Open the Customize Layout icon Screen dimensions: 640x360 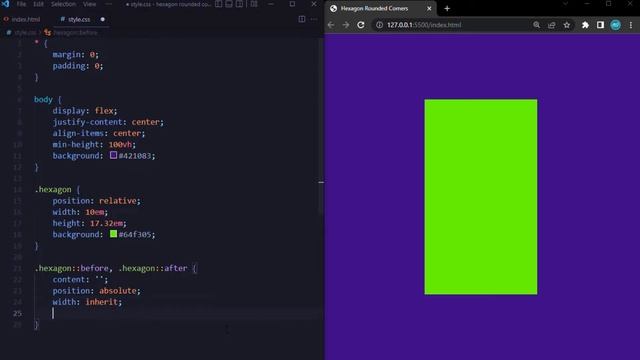click(x=254, y=4)
